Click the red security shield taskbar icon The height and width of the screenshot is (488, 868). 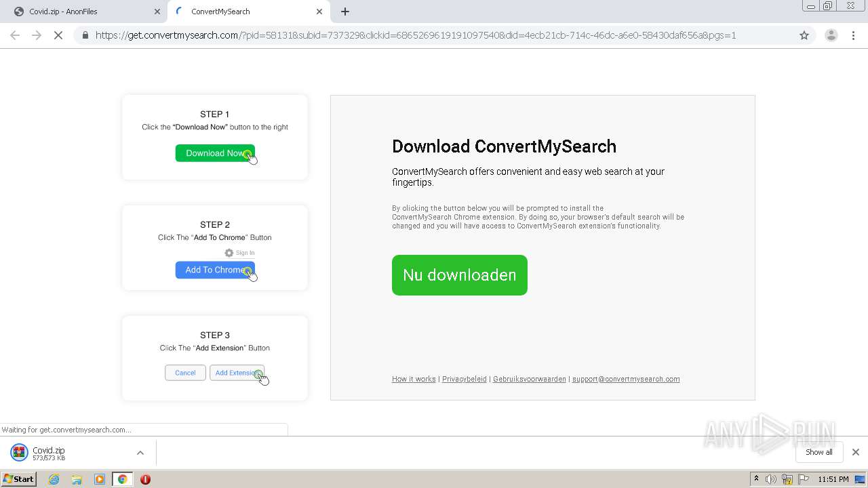pos(145,479)
